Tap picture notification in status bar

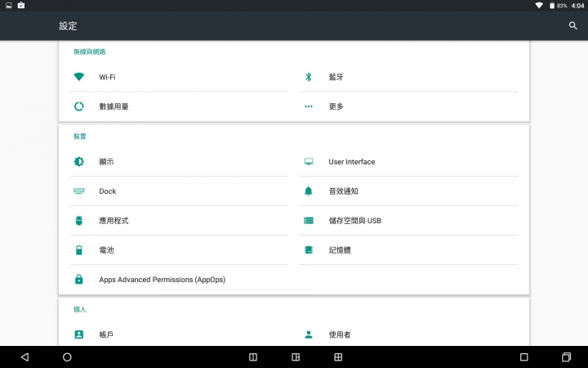[9, 5]
